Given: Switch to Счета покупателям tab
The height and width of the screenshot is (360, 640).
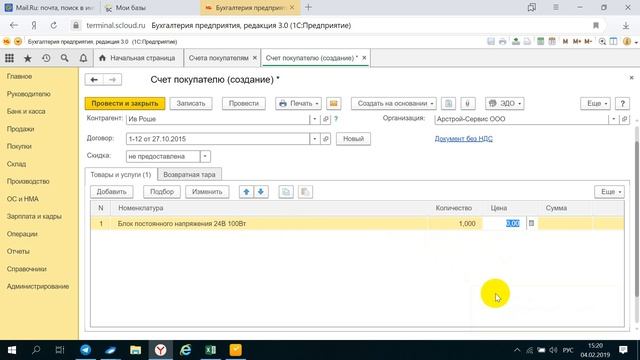Looking at the screenshot, I should 218,58.
